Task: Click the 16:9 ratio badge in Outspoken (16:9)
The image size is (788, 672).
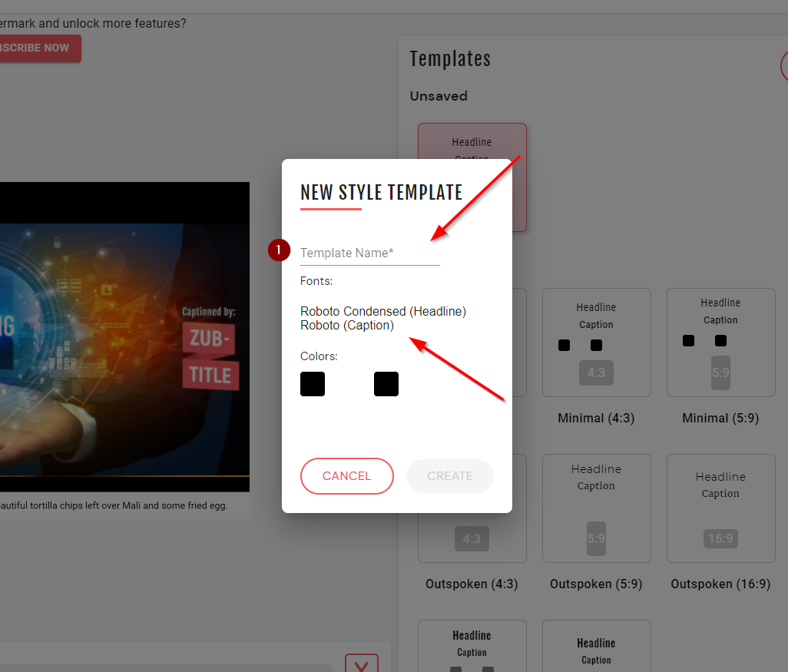Action: 720,539
